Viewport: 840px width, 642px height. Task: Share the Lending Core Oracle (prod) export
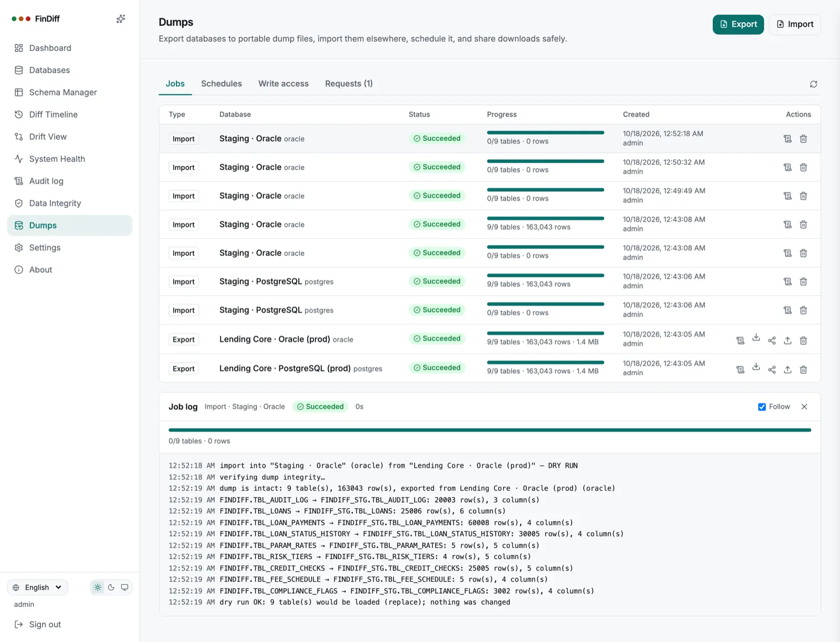click(x=772, y=340)
